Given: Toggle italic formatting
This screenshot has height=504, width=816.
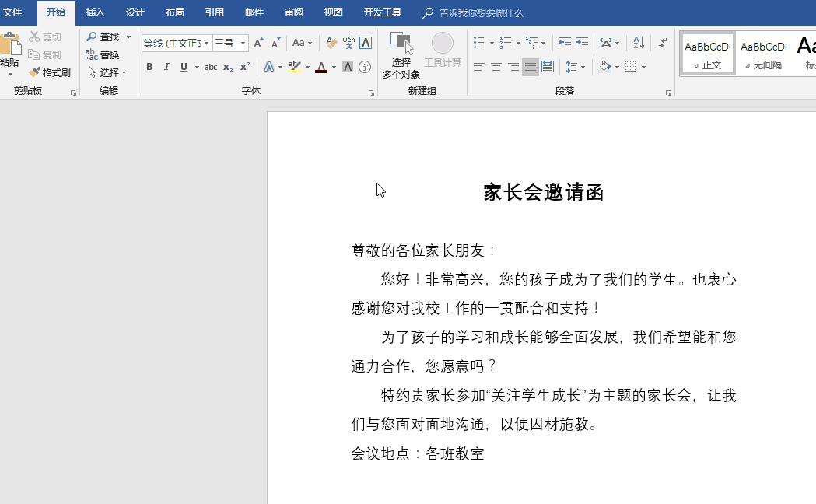Looking at the screenshot, I should click(166, 67).
